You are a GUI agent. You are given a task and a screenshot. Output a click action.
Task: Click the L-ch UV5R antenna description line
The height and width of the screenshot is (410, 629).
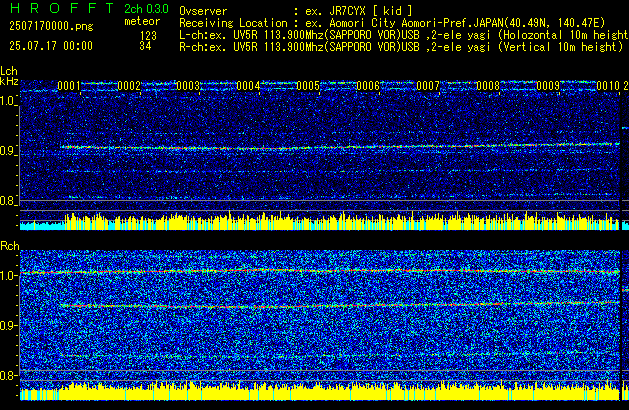404,35
